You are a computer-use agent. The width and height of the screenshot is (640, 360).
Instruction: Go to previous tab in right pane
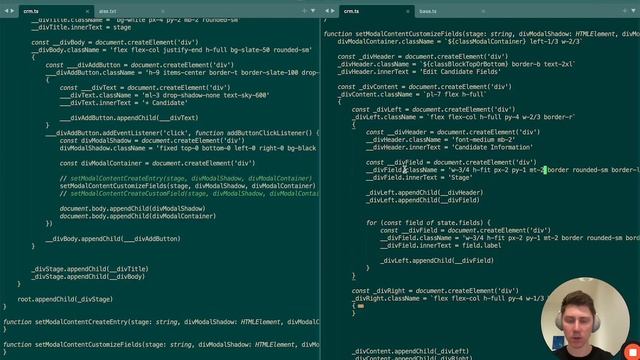[327, 11]
